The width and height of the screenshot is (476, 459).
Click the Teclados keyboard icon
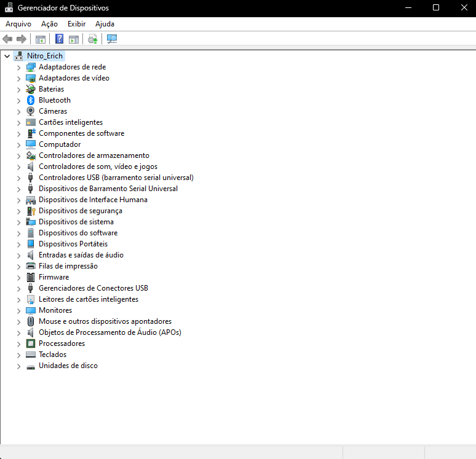[x=31, y=355]
